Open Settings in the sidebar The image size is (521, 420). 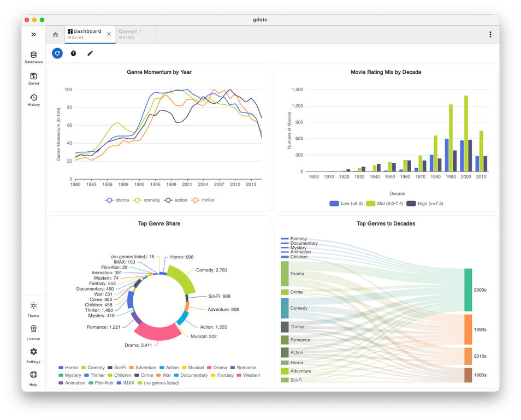[33, 354]
